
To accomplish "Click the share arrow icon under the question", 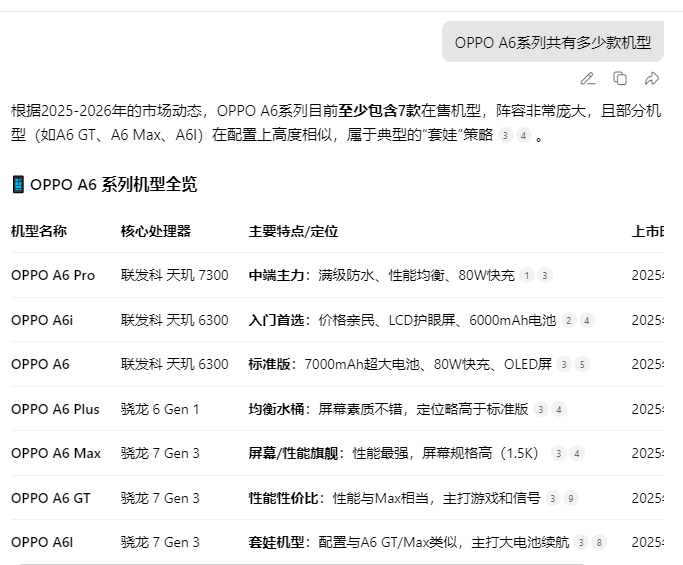I will coord(652,78).
